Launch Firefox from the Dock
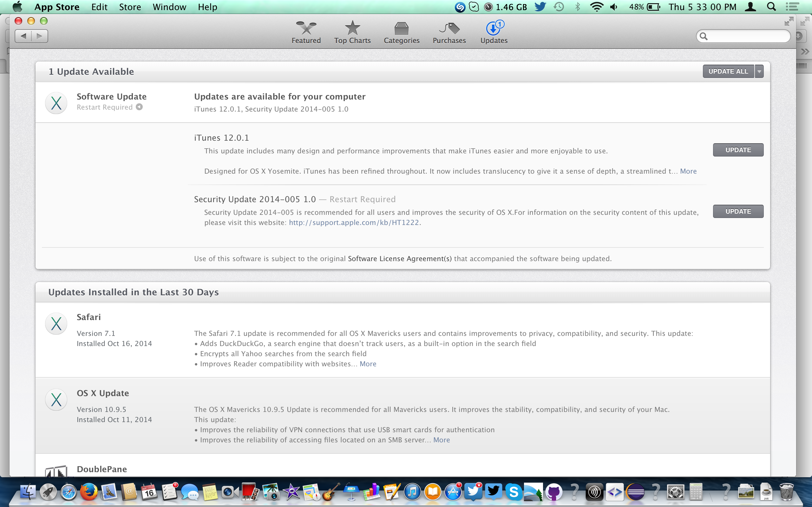The width and height of the screenshot is (812, 507). click(x=88, y=492)
